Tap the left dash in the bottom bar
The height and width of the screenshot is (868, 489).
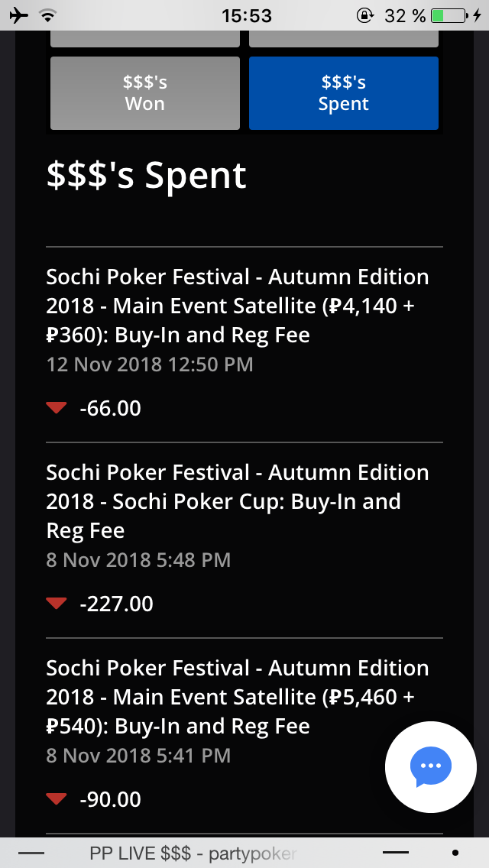click(31, 853)
